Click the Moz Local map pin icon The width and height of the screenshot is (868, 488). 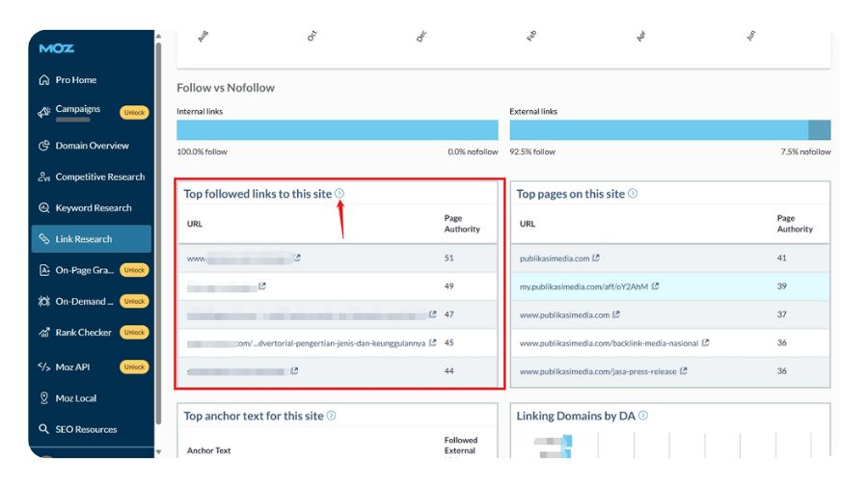pos(44,397)
